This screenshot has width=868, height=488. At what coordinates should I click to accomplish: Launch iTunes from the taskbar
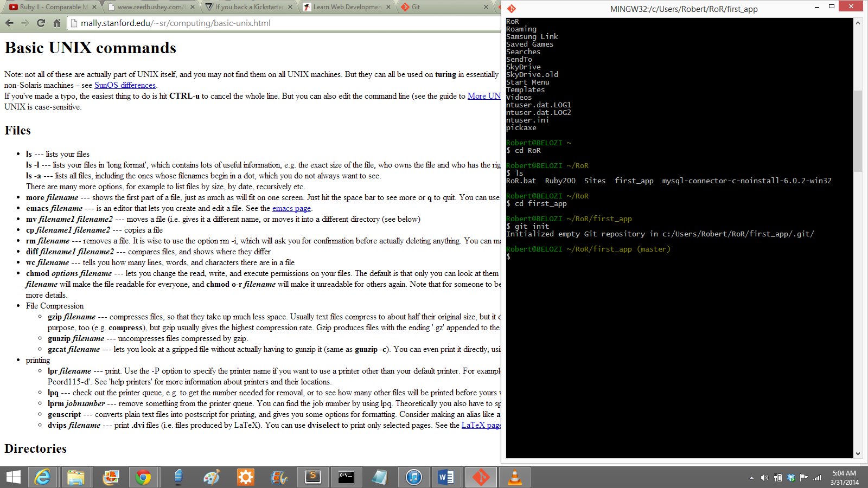413,477
